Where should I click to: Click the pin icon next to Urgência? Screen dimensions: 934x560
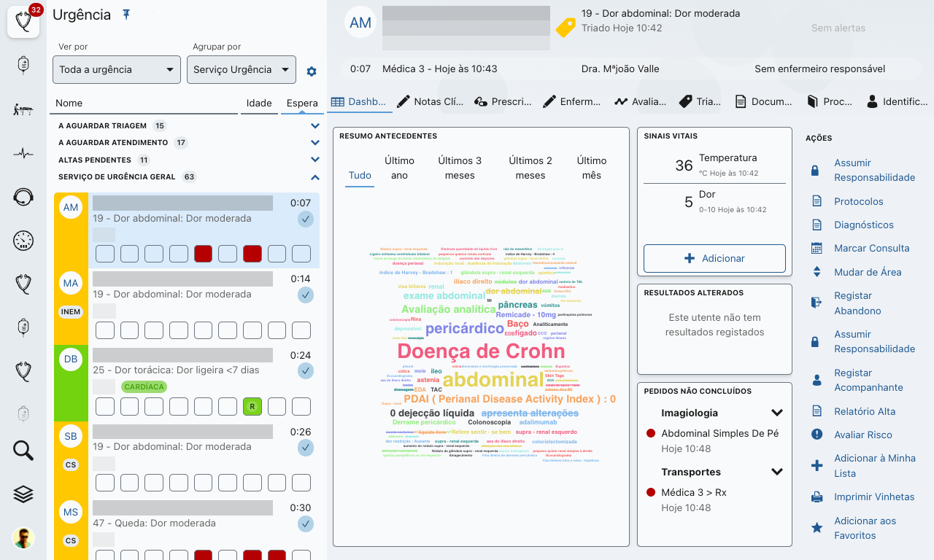pos(126,15)
